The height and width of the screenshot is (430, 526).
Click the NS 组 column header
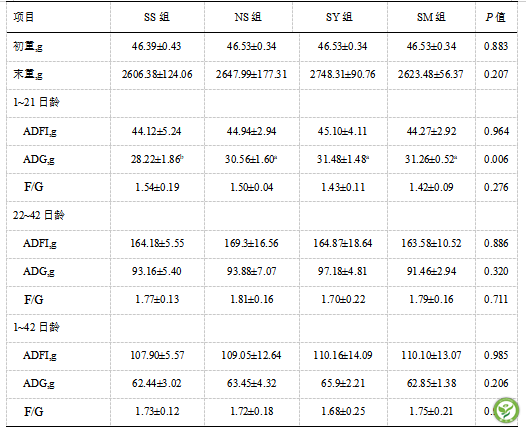(248, 17)
